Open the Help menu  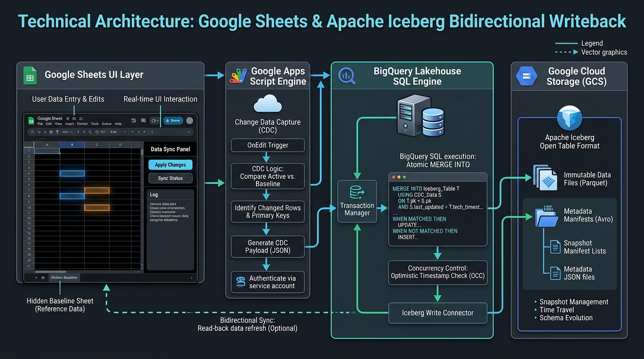coord(118,124)
